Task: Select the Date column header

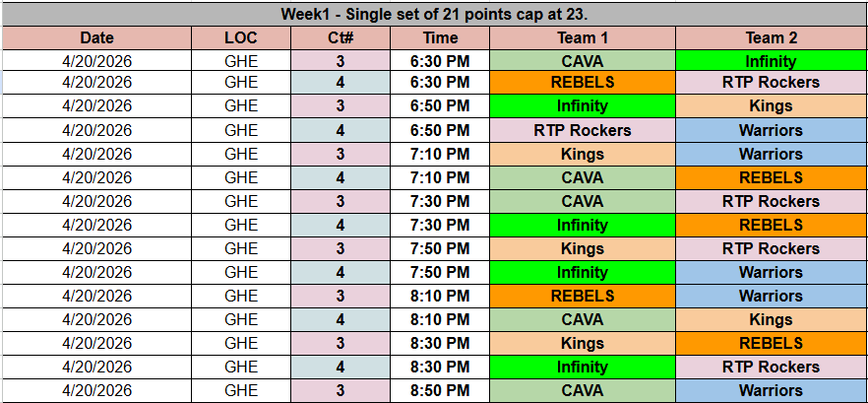Action: click(x=96, y=37)
